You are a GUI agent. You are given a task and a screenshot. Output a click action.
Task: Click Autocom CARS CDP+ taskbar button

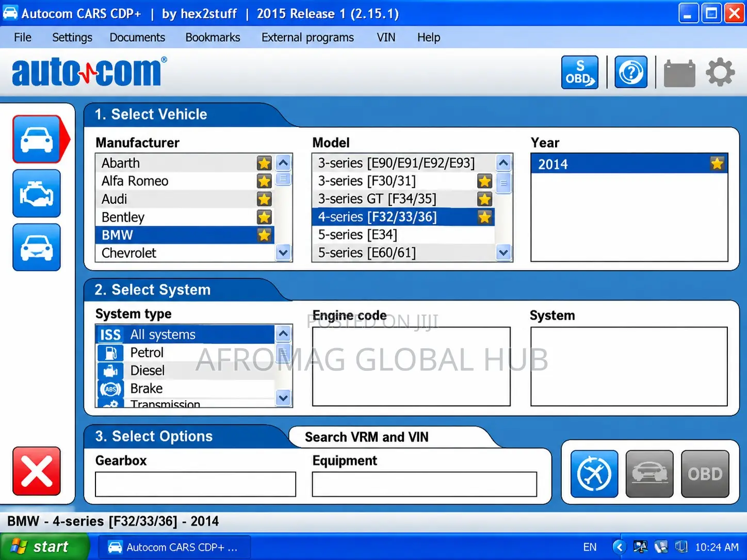[x=174, y=547]
